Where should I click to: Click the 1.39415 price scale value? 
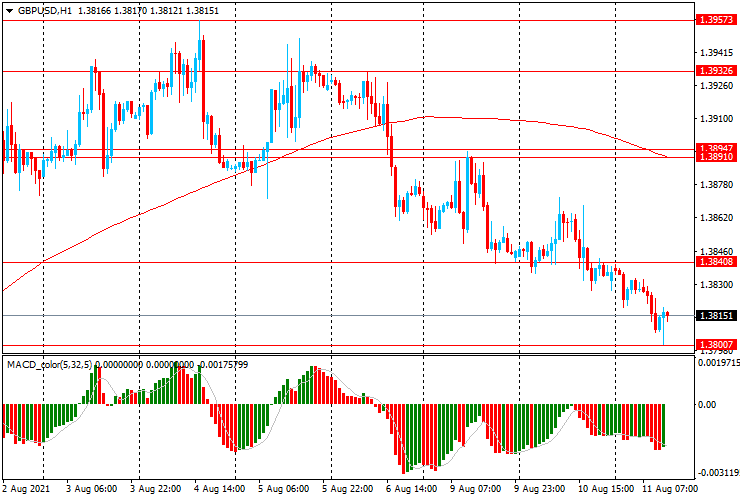pyautogui.click(x=716, y=52)
